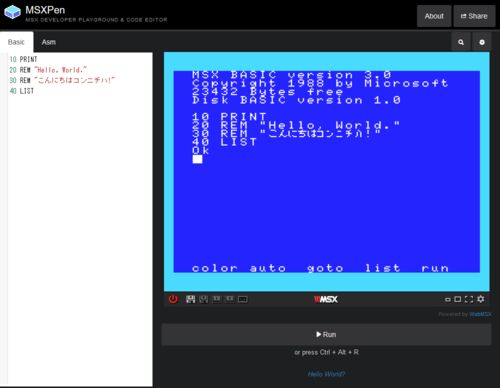Screen dimensions: 500x388
Task: Click the MSXPen cube logo
Action: pyautogui.click(x=13, y=13)
